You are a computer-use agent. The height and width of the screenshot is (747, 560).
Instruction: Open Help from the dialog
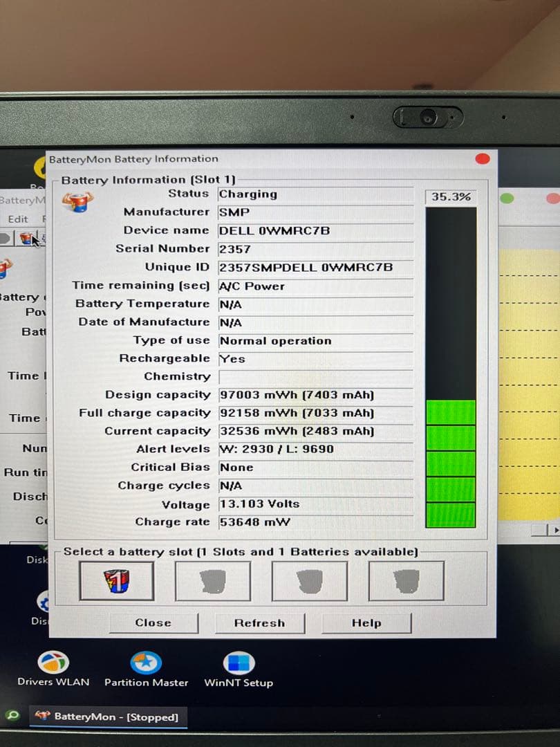coord(366,623)
